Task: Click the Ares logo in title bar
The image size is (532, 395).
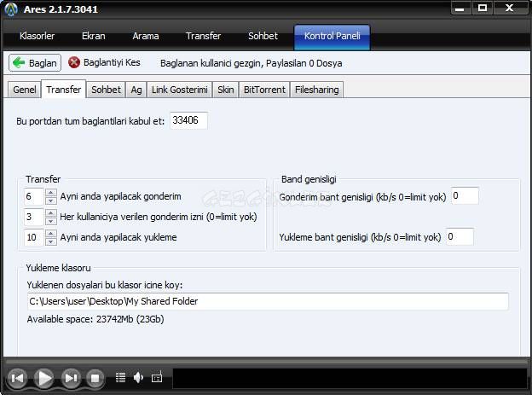Action: click(10, 9)
